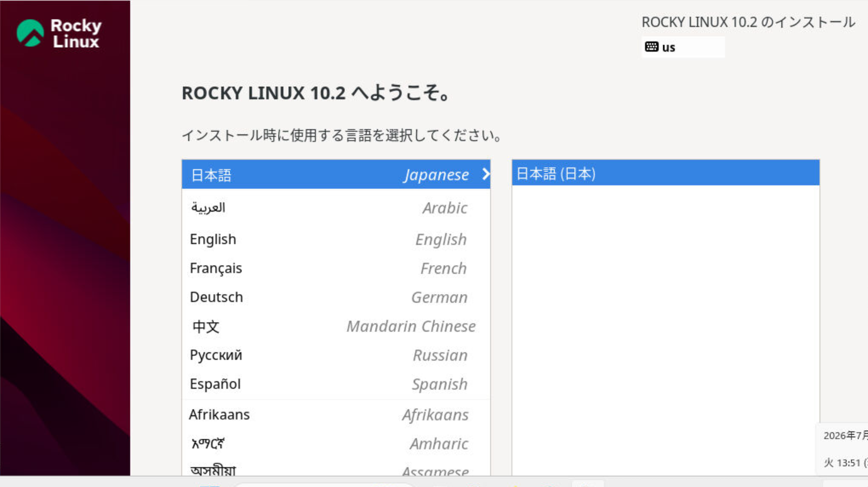Select 中文 Mandarin Chinese language
This screenshot has width=868, height=487.
[x=336, y=326]
